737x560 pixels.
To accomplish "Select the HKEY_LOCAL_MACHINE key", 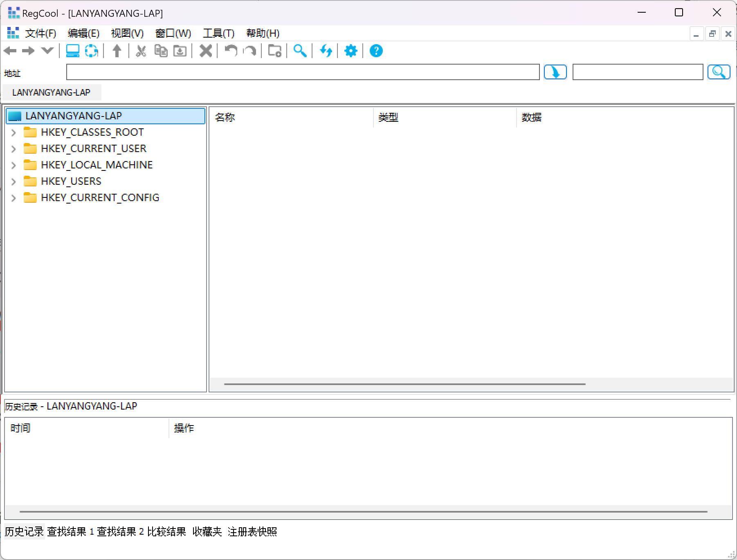I will point(97,165).
